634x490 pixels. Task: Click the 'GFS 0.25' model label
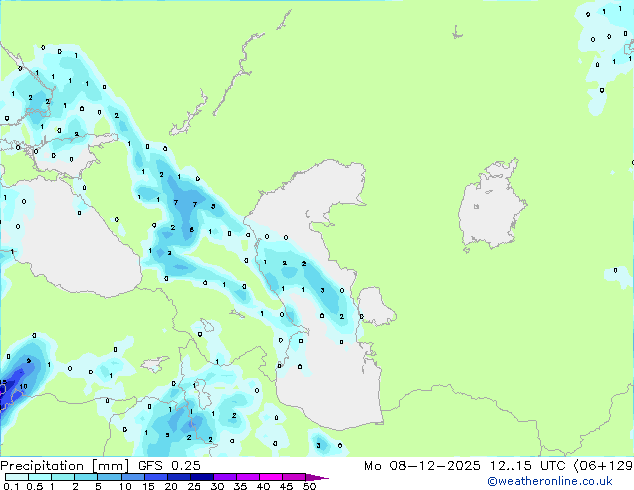tap(169, 466)
